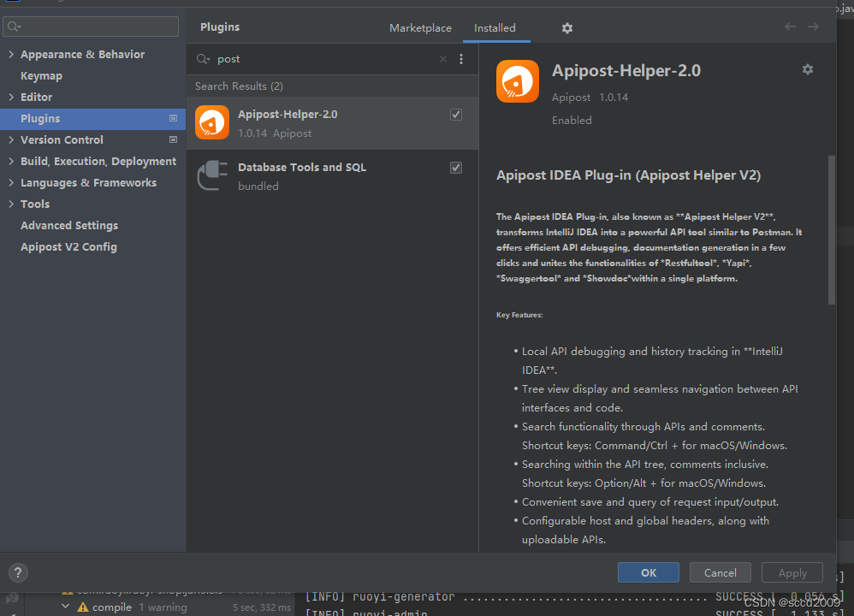854x616 pixels.
Task: Open the plugin search options three-dot menu
Action: click(460, 59)
